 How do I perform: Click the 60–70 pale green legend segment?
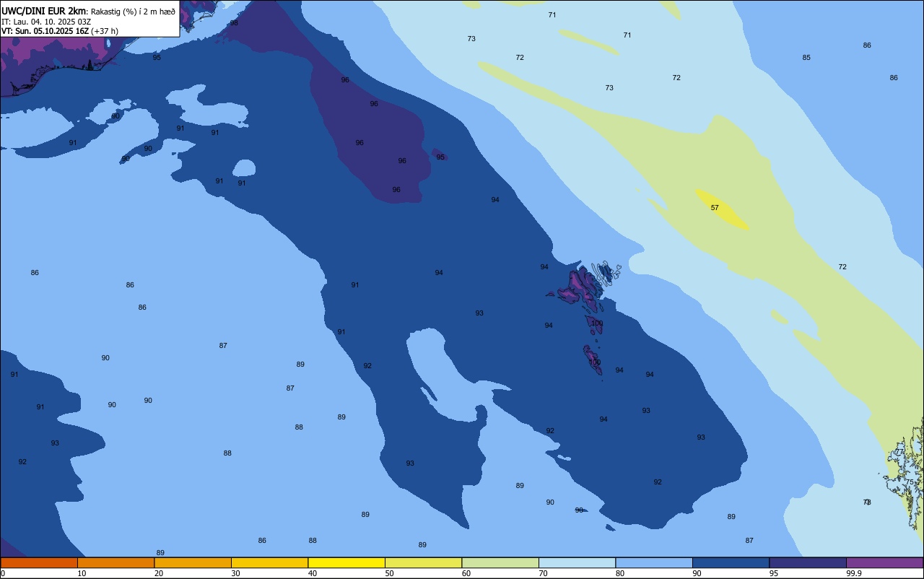(500, 562)
